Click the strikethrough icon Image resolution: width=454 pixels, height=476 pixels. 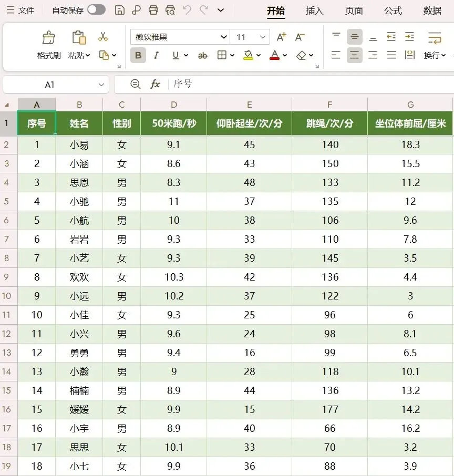(202, 55)
